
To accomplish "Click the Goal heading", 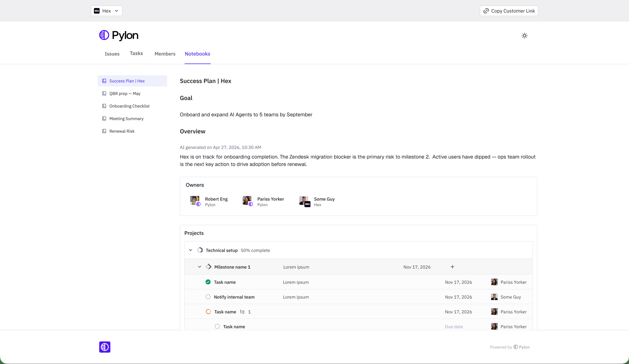I will [x=186, y=98].
